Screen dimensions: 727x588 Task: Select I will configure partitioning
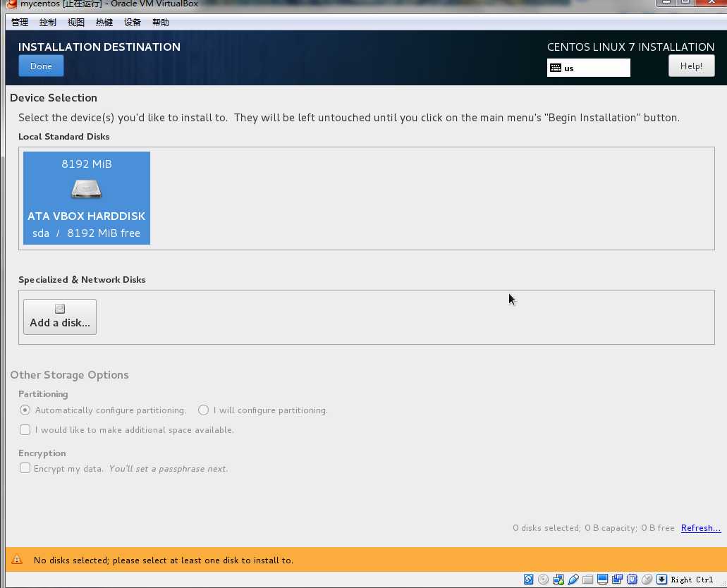point(203,410)
